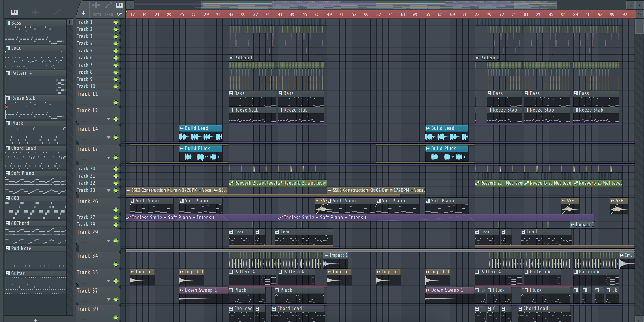Click Chord Lead clip icon at bar 81
Viewport: 644px width, 322px height.
520,309
